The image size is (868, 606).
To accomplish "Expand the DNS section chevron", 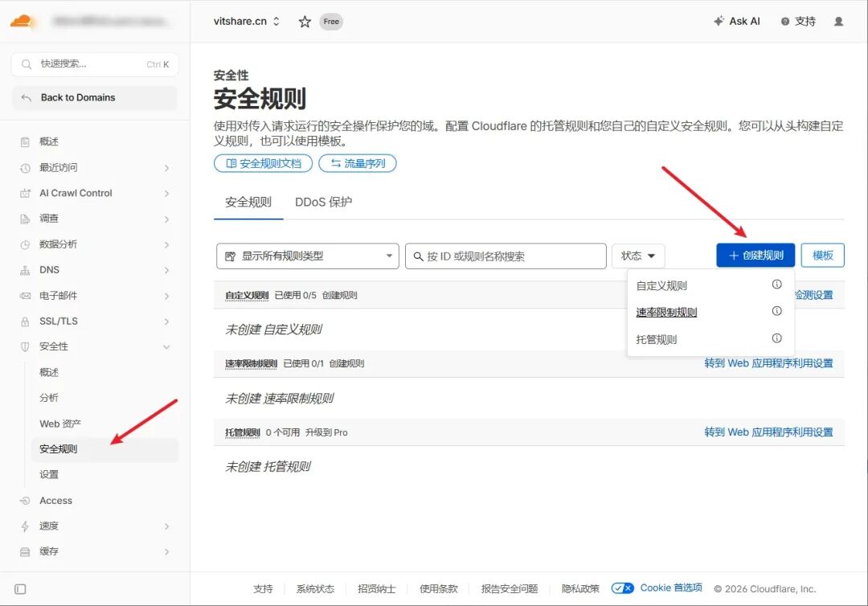I will coord(166,270).
